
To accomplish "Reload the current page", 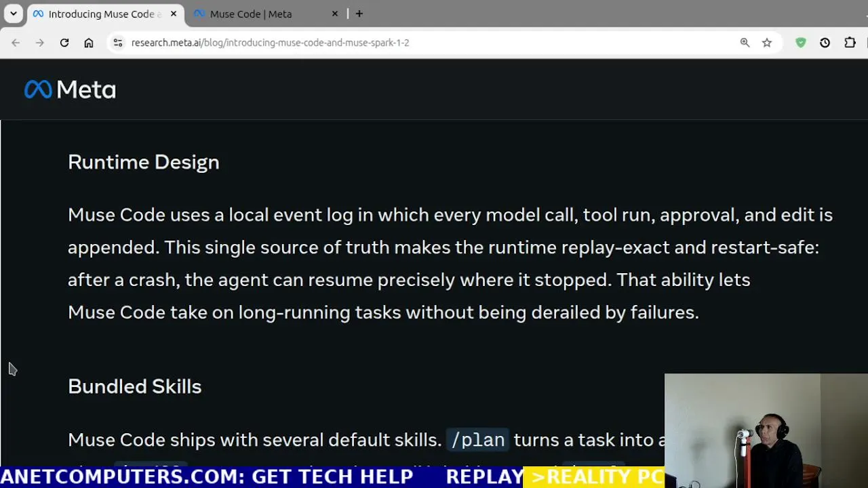I will tap(64, 43).
